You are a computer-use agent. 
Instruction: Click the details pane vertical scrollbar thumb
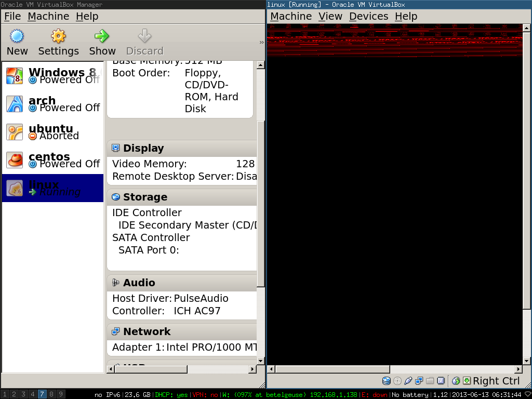click(x=261, y=204)
